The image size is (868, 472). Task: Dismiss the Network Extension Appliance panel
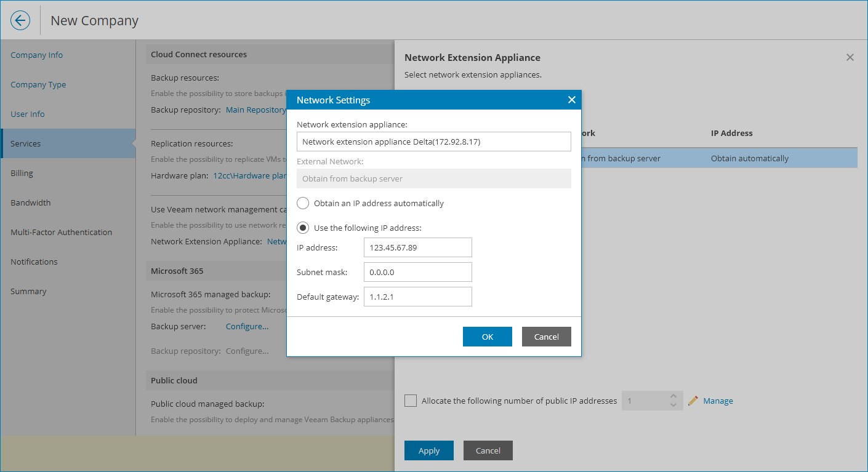[x=850, y=57]
